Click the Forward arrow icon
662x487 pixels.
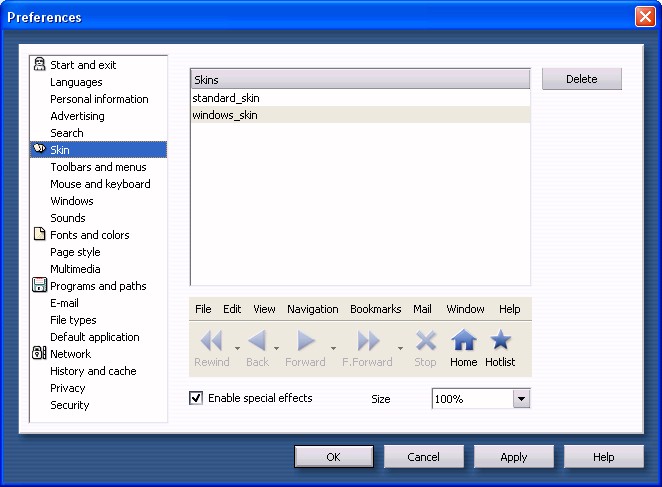point(305,341)
